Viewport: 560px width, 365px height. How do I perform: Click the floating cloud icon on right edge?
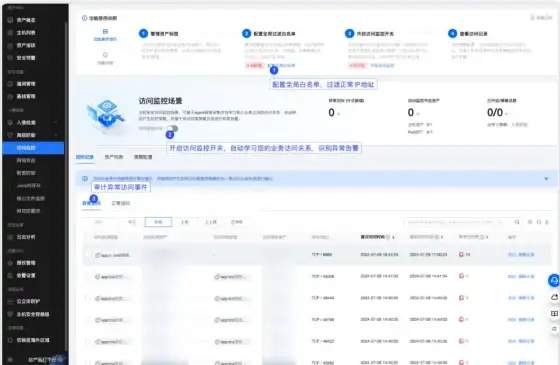(554, 297)
